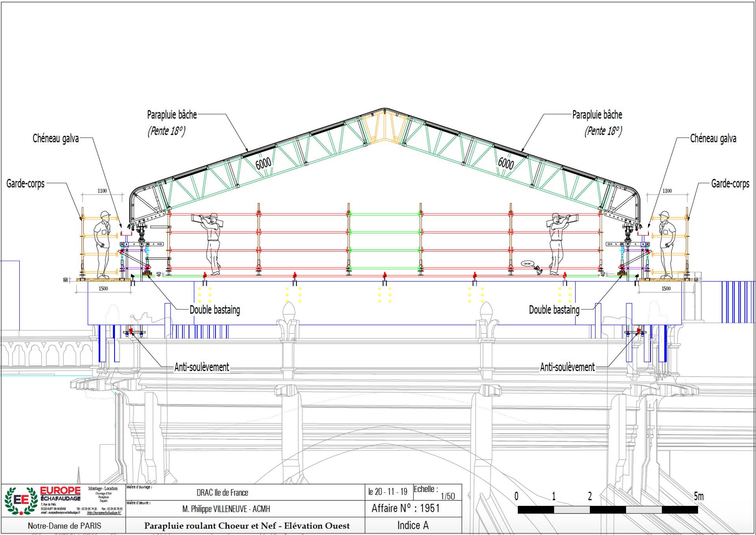This screenshot has width=756, height=535.
Task: Click the Echelle 1/50 scale cell
Action: coord(437,492)
